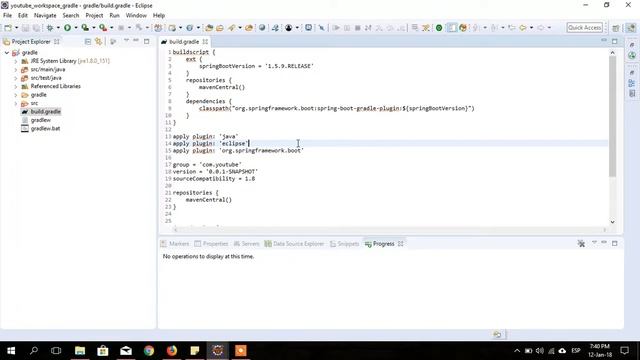This screenshot has width=640, height=360.
Task: Switch to the Markers tab
Action: click(175, 244)
